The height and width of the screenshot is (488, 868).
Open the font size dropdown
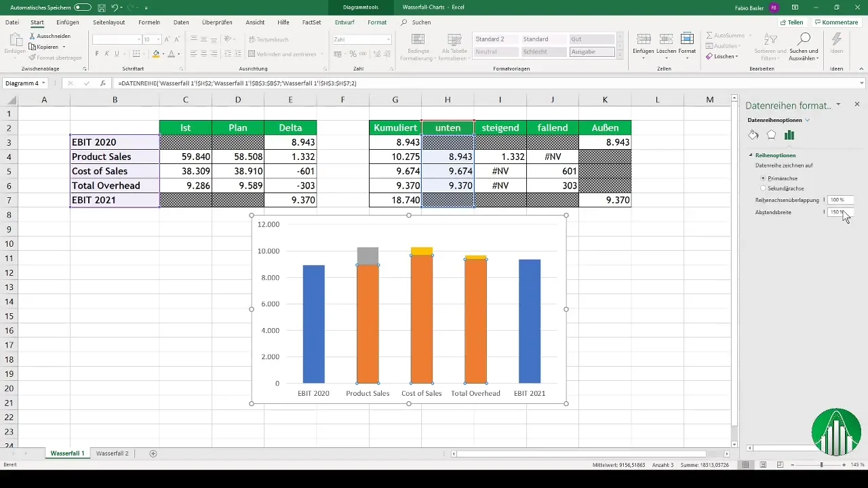click(158, 39)
